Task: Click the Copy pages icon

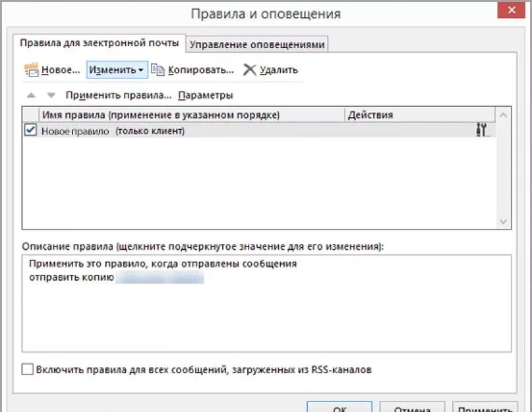Action: [x=158, y=70]
